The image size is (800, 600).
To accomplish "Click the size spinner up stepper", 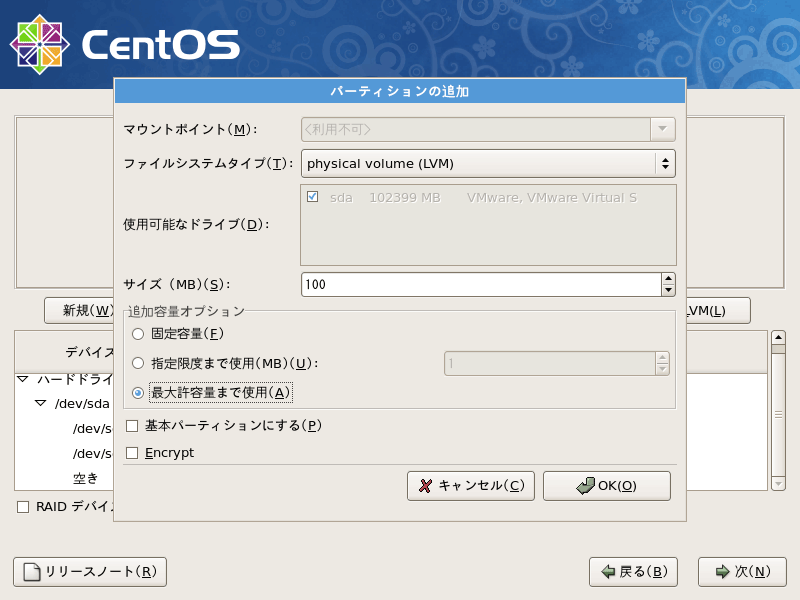I will pos(668,278).
